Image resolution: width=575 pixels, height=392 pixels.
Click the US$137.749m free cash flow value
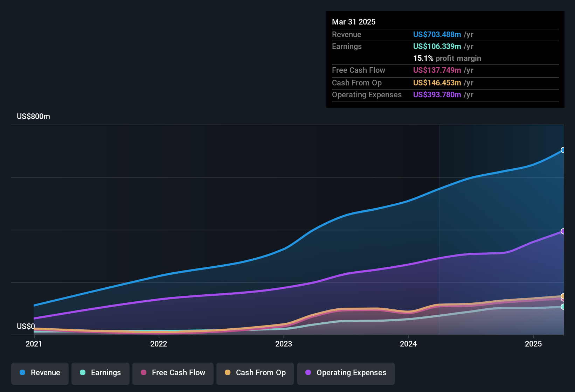point(437,70)
